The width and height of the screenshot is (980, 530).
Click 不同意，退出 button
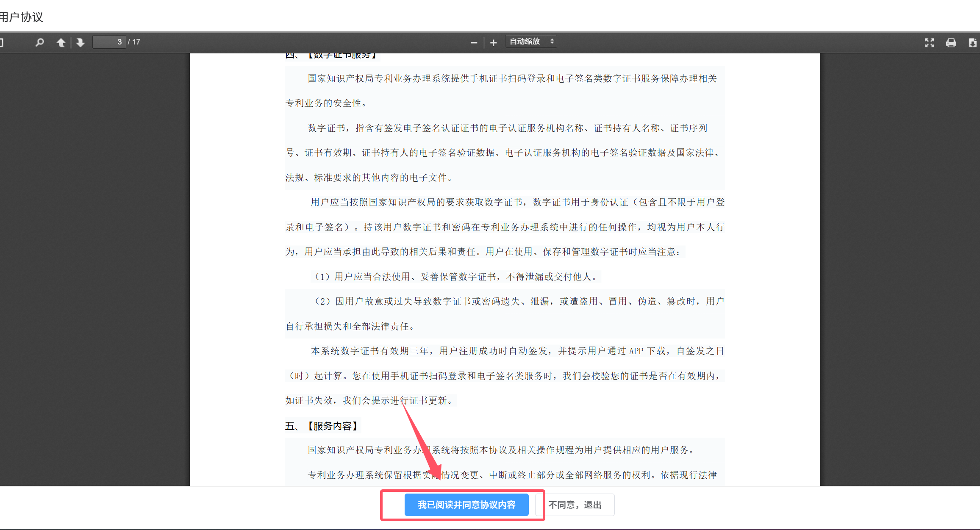575,505
